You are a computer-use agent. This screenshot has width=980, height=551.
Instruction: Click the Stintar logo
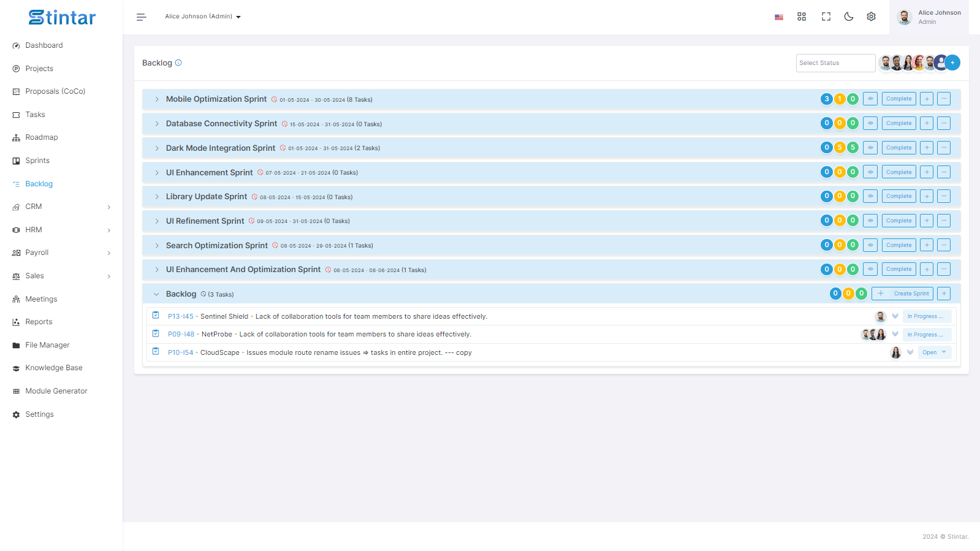(x=62, y=18)
